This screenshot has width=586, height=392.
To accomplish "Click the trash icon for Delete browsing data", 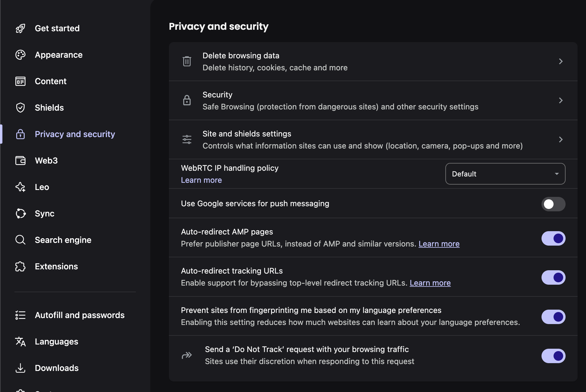I will (187, 61).
